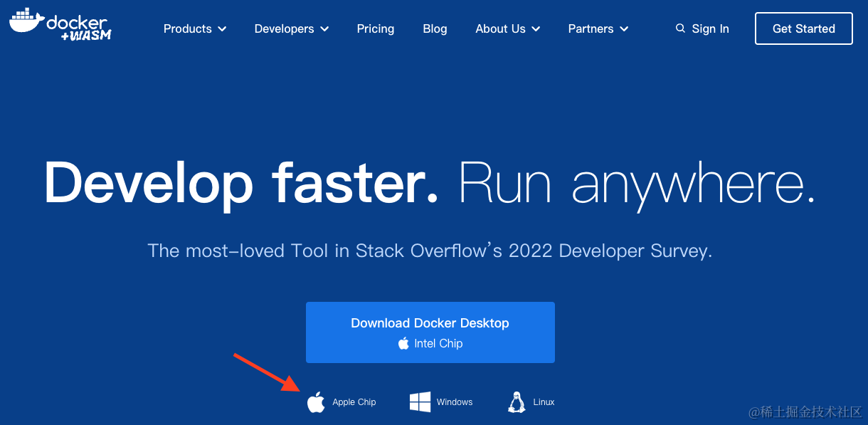868x425 pixels.
Task: Click the Sign In link
Action: click(710, 28)
